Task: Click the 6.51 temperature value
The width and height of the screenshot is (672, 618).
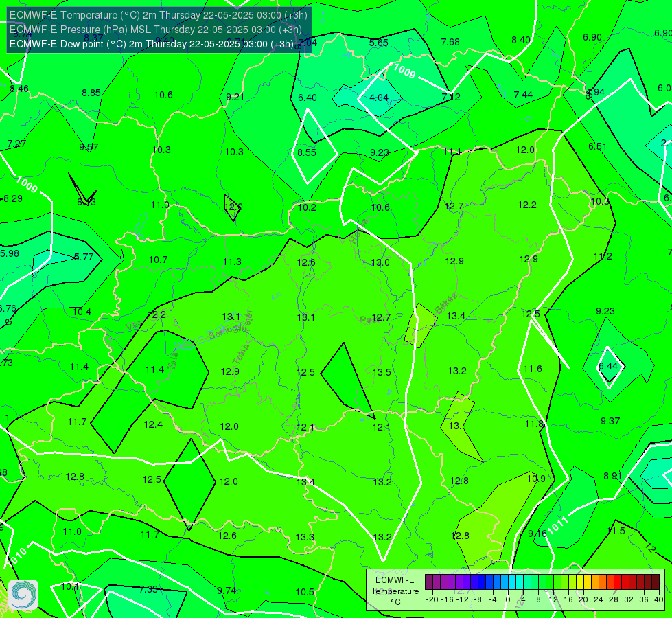Action: click(597, 147)
